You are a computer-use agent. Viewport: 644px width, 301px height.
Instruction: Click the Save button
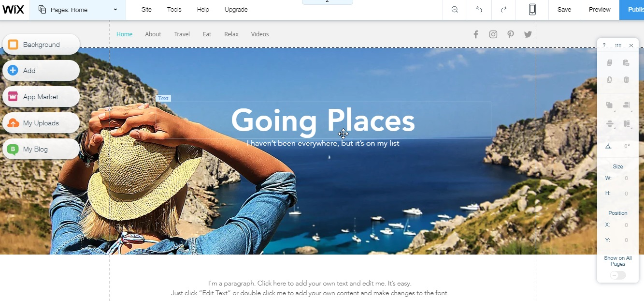tap(564, 10)
